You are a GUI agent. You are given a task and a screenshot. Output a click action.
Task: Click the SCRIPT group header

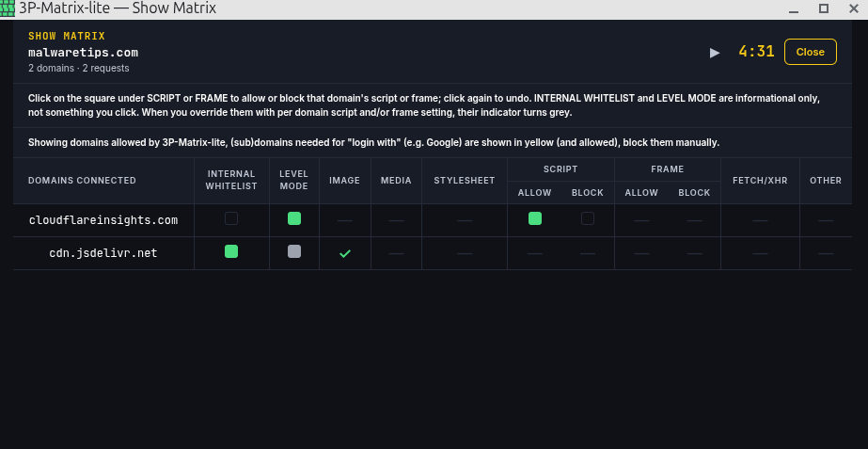[x=560, y=169]
